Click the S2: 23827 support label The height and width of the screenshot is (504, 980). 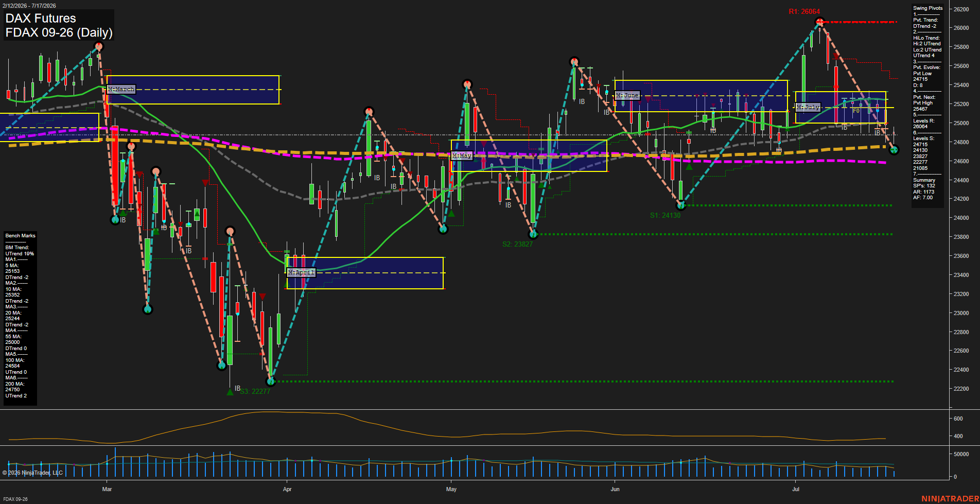(517, 244)
